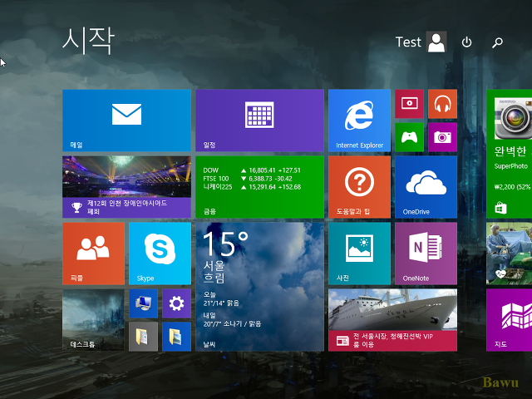
Task: Open the Sports news tile about 인천 장애인아시아드
Action: pyautogui.click(x=126, y=187)
